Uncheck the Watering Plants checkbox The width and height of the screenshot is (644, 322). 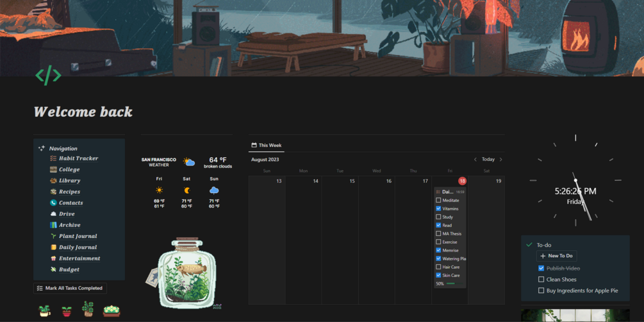(438, 258)
